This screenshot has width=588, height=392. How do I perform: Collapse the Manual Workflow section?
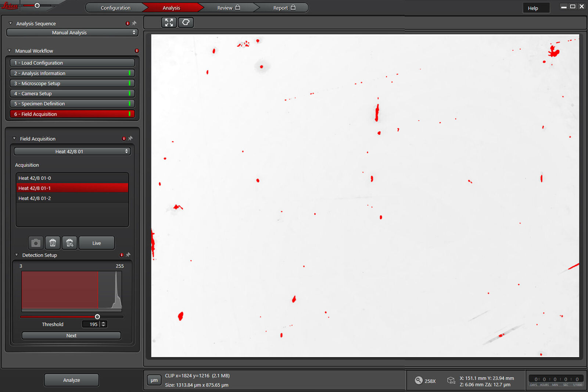[x=10, y=51]
